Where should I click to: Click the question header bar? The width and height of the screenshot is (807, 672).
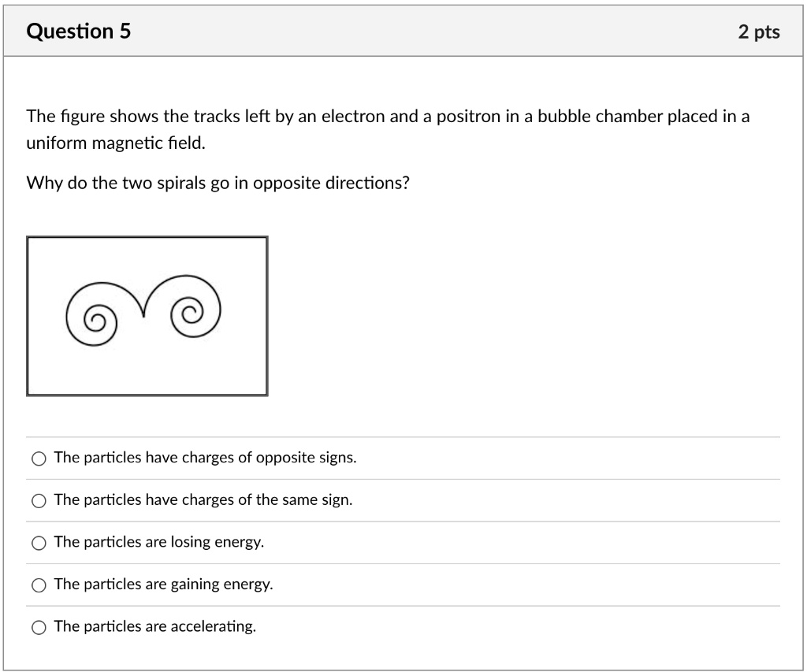click(403, 32)
